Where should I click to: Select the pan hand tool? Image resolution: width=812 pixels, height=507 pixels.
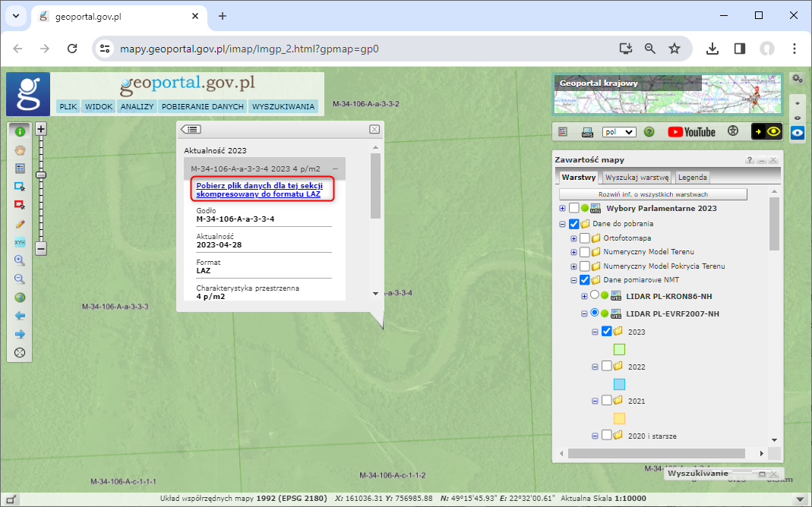(20, 150)
